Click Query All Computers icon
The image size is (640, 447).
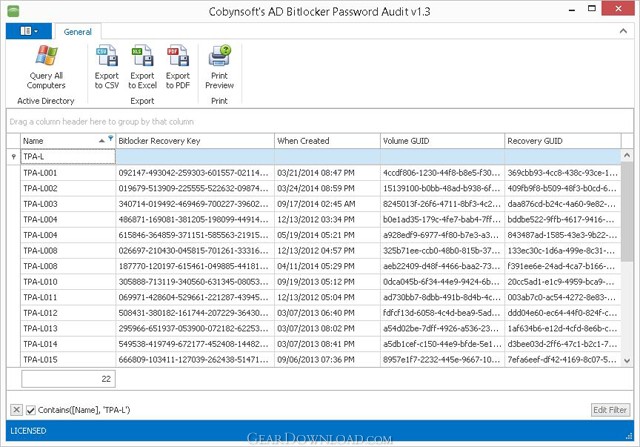coord(46,56)
